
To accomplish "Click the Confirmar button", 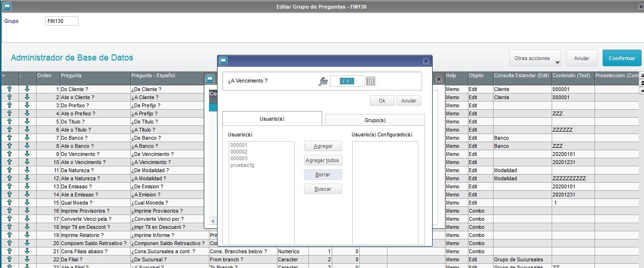I will pos(622,58).
